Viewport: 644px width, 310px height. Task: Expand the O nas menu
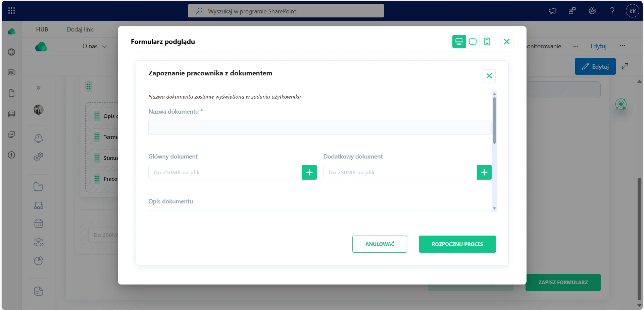[94, 46]
